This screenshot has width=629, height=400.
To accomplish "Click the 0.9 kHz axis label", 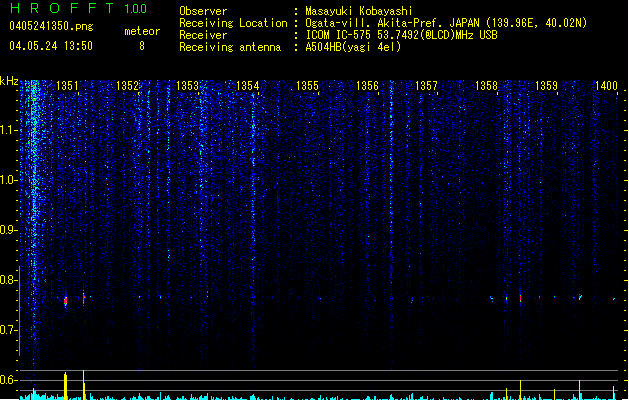I will point(9,230).
